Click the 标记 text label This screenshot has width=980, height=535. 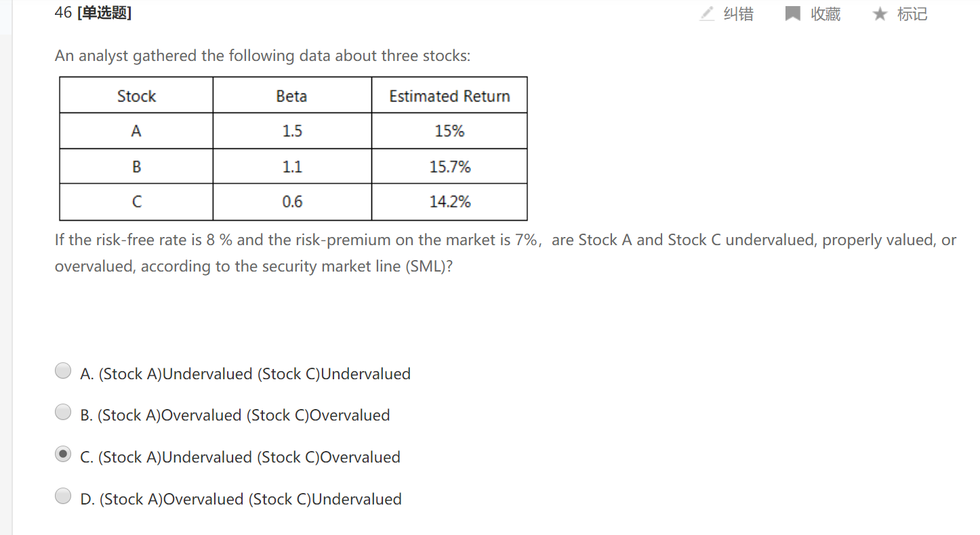pyautogui.click(x=912, y=14)
